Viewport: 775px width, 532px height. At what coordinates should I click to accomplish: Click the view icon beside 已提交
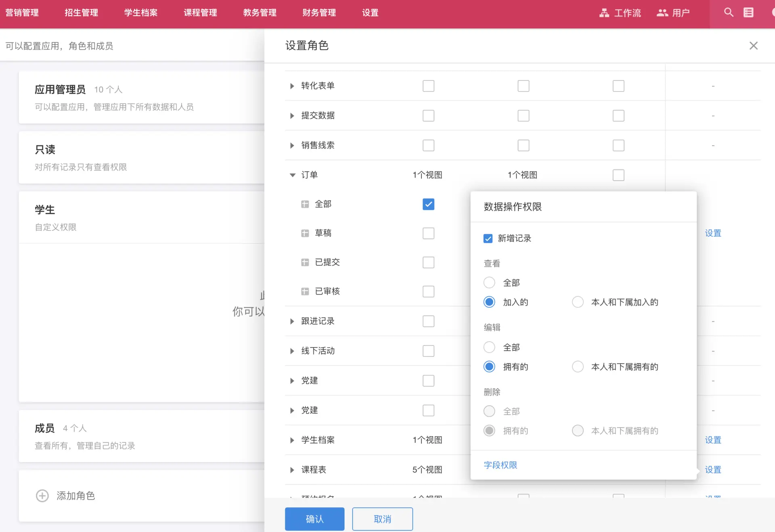pyautogui.click(x=305, y=262)
